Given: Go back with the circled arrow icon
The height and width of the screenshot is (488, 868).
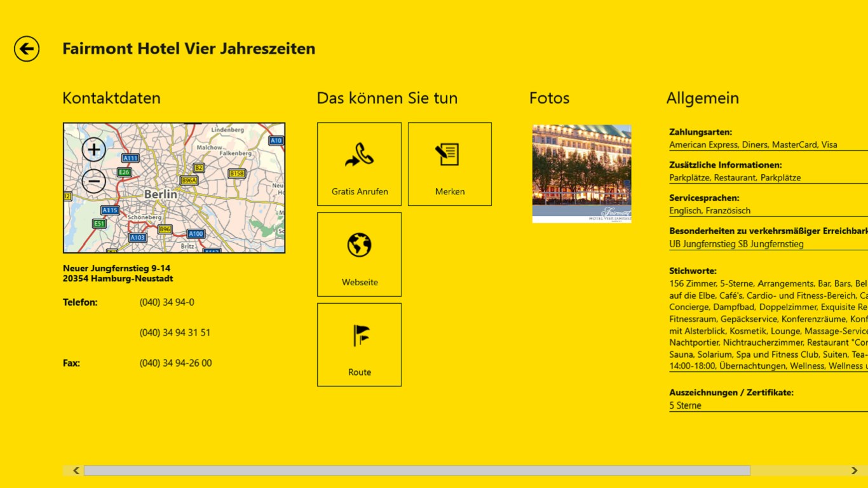Looking at the screenshot, I should click(x=27, y=49).
